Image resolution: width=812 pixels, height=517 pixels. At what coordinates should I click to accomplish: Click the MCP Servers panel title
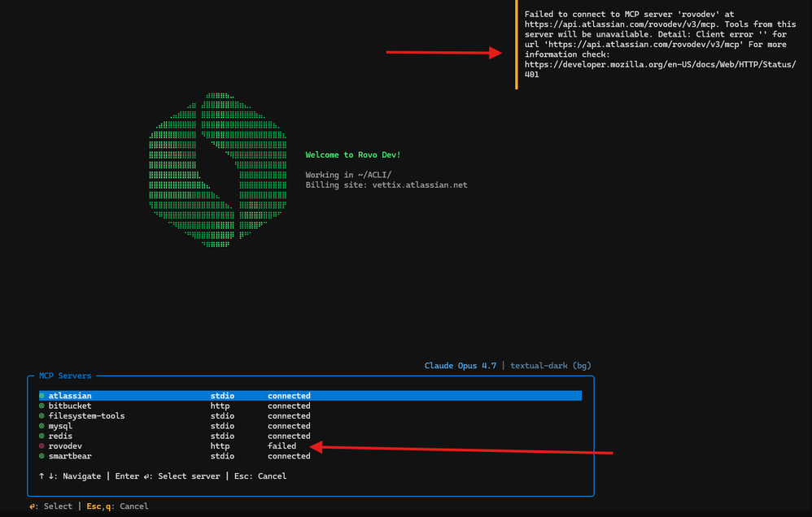tap(65, 376)
